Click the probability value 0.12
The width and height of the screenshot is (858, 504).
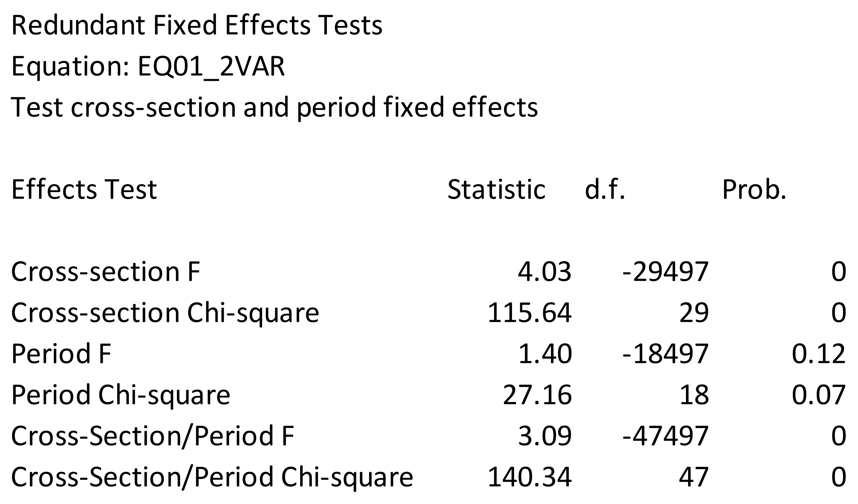pyautogui.click(x=819, y=354)
